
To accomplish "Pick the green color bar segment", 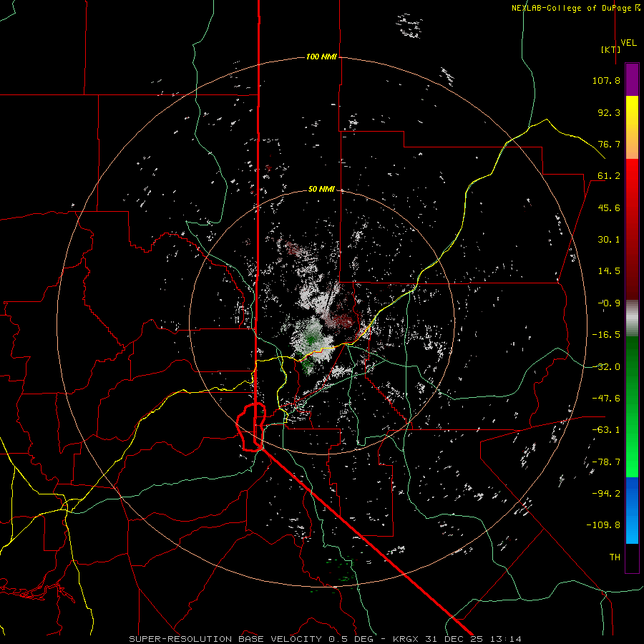I will tap(632, 406).
